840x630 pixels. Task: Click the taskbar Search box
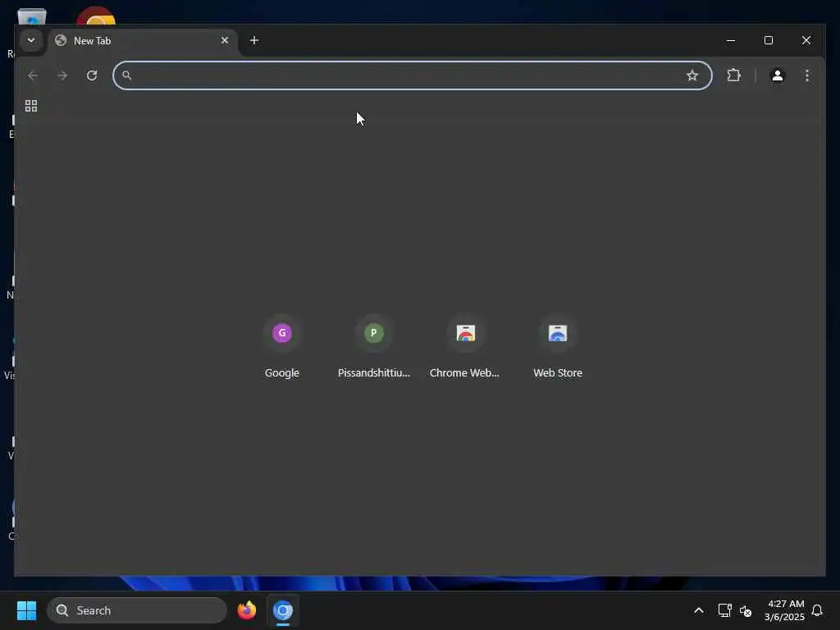[x=137, y=610]
